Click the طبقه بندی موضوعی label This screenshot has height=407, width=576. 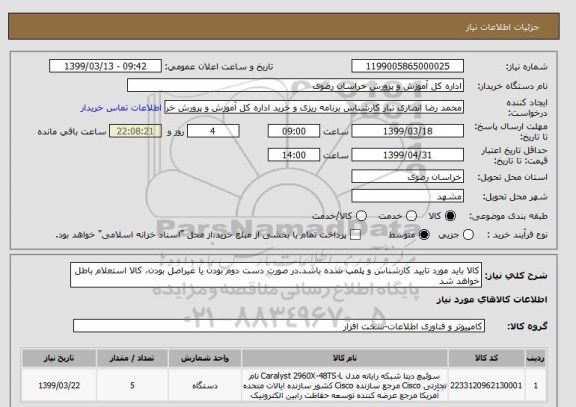[508, 216]
